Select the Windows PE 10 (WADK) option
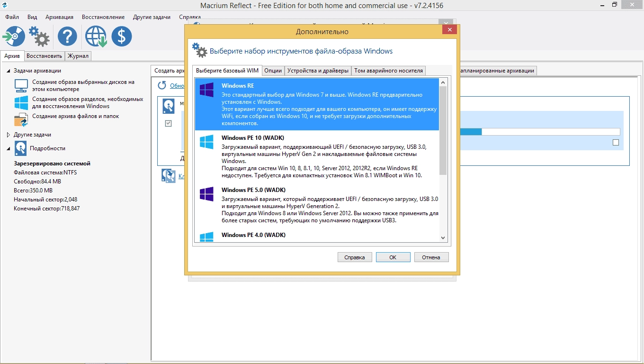The width and height of the screenshot is (644, 364). [x=317, y=156]
